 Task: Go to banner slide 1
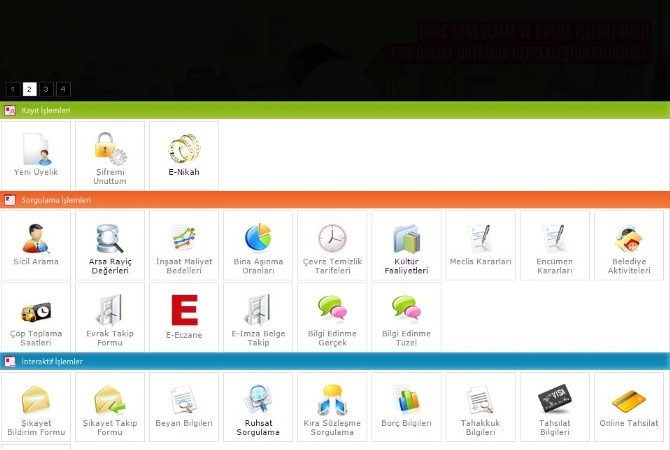tap(13, 89)
